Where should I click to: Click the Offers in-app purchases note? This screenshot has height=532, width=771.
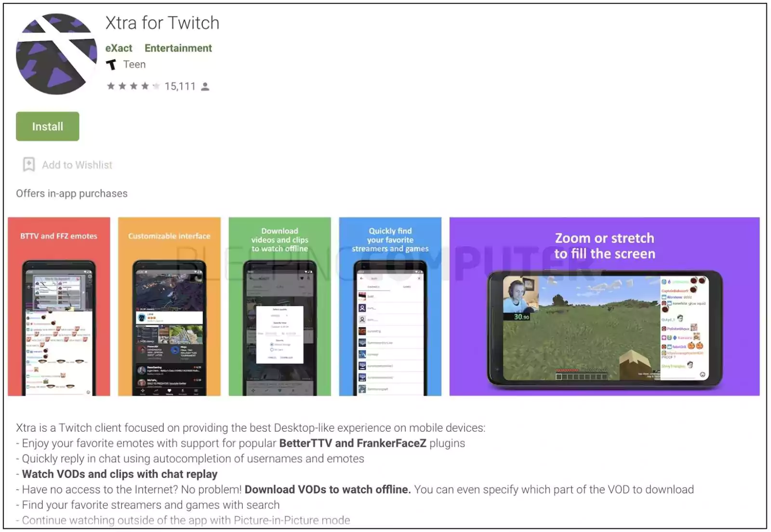point(72,193)
